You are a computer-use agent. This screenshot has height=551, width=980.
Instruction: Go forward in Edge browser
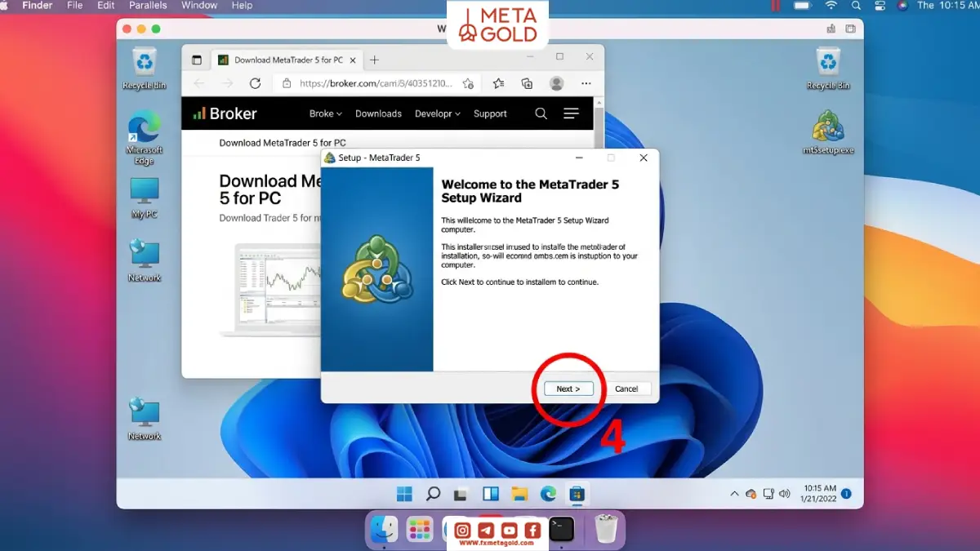pyautogui.click(x=228, y=83)
